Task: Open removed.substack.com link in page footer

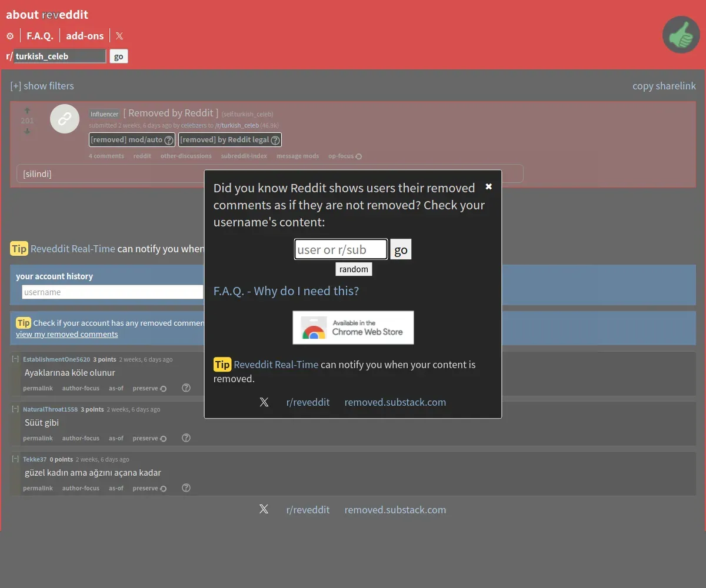Action: [x=395, y=510]
